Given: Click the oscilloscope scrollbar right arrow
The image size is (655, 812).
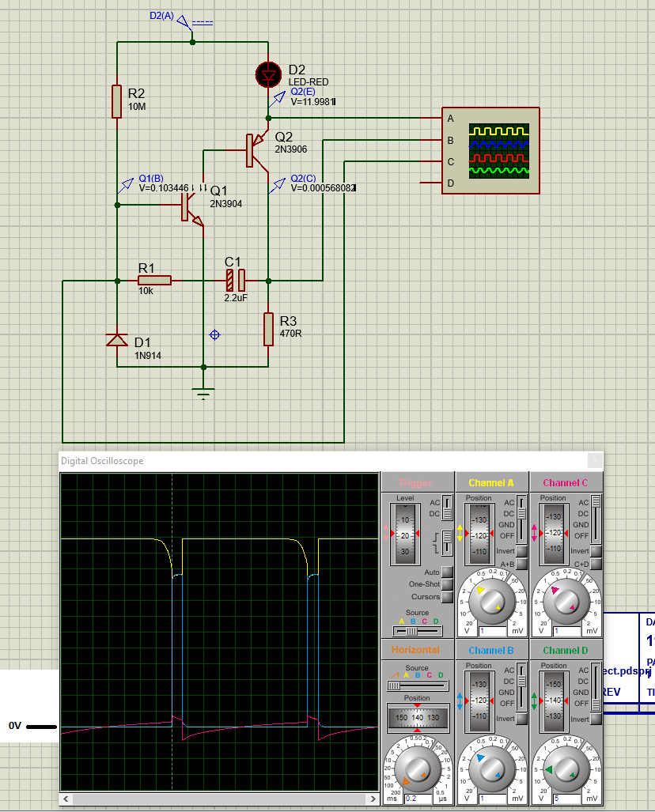Looking at the screenshot, I should coord(373,799).
